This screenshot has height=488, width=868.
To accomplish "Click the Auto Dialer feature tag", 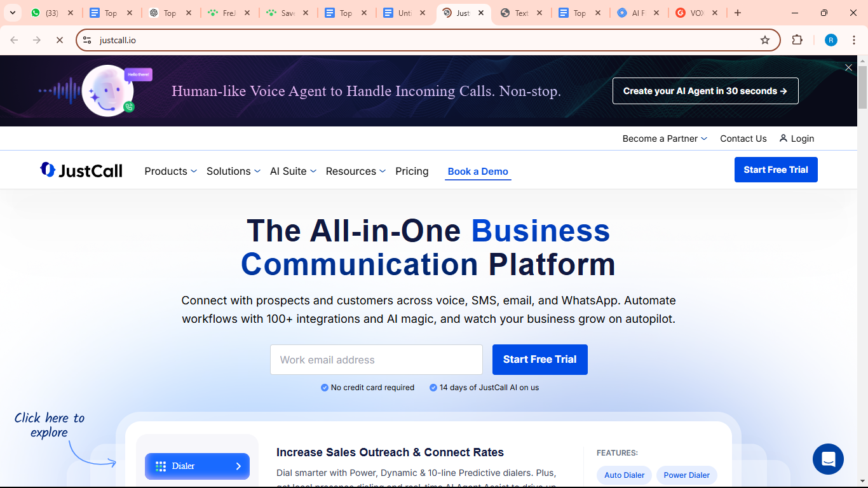I will click(624, 475).
